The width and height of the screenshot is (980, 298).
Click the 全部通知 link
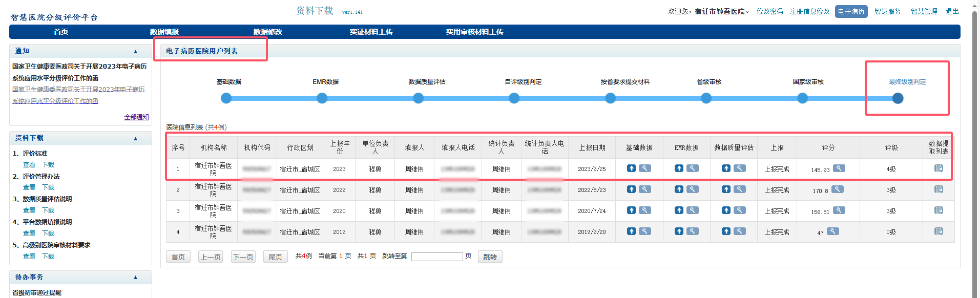point(136,117)
